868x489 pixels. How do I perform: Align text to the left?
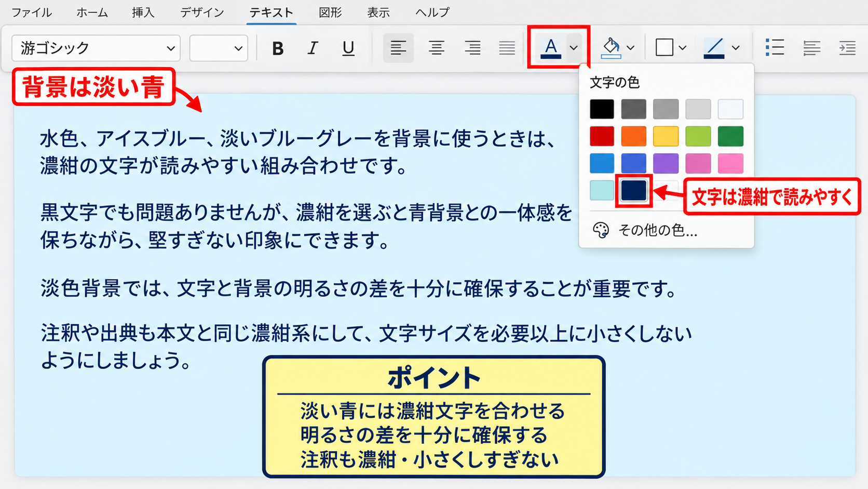398,48
